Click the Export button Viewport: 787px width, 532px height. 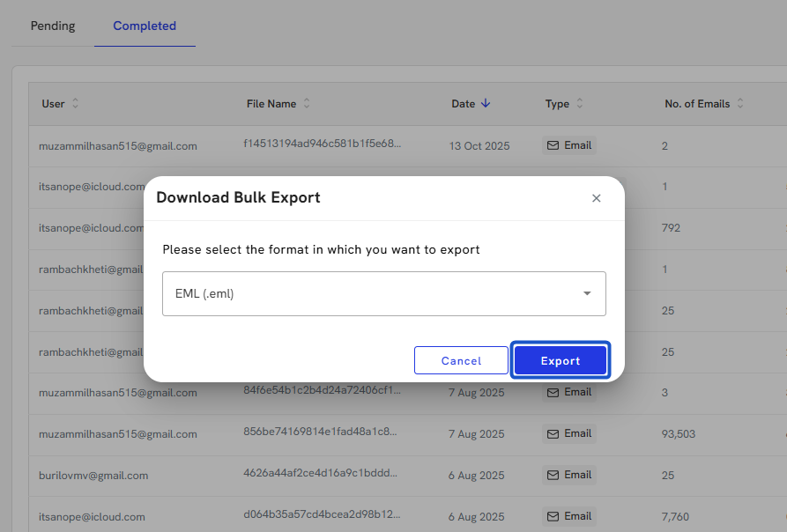[561, 360]
